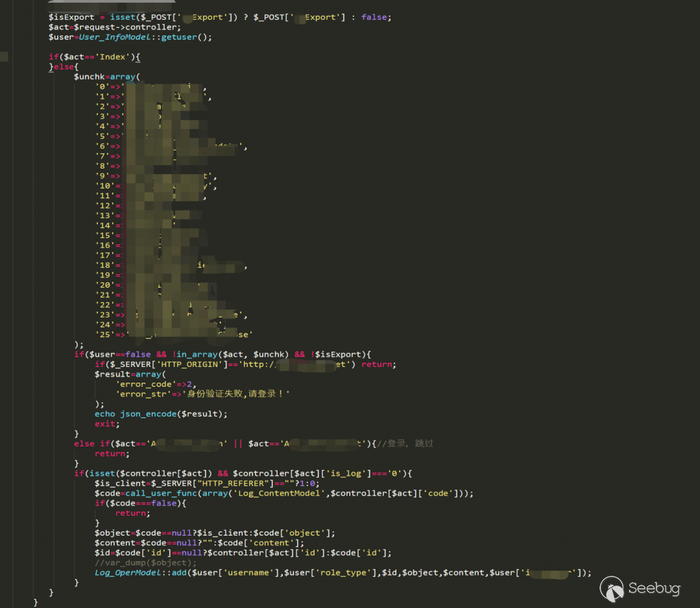Click the '$isExport = isset($_POST' line
Viewport: 700px width, 608px height.
[x=219, y=17]
